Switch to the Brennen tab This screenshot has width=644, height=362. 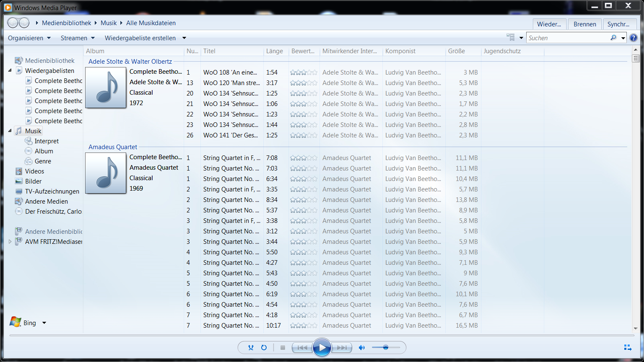tap(585, 24)
